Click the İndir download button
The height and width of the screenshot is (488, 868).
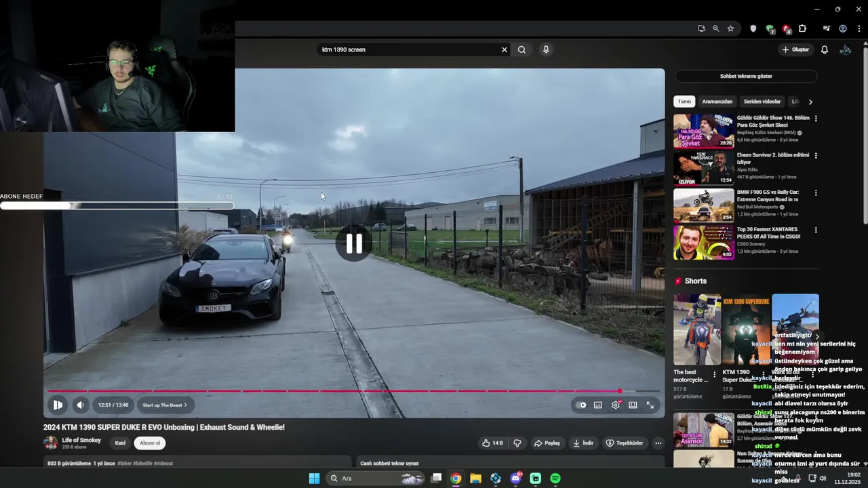583,443
